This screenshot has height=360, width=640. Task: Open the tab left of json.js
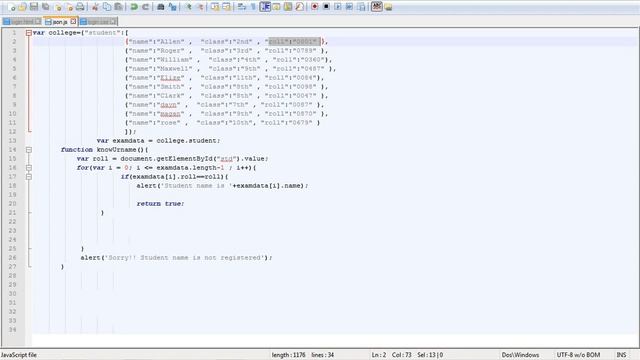coord(22,22)
